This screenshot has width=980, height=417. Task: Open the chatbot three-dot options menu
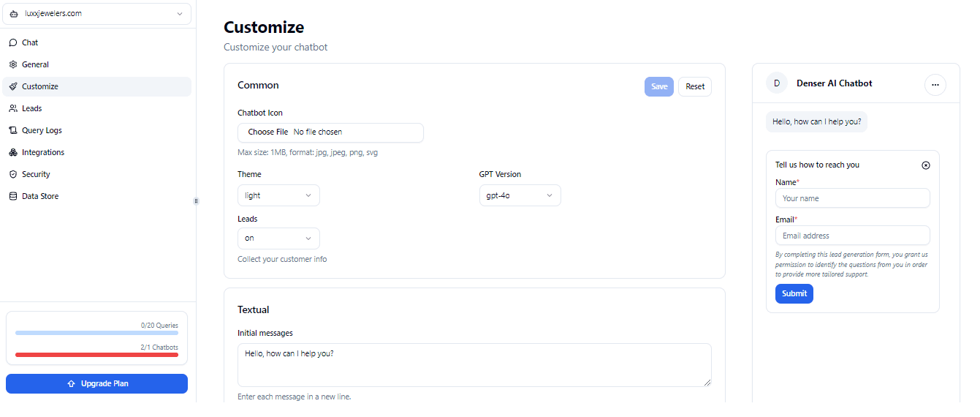point(935,85)
